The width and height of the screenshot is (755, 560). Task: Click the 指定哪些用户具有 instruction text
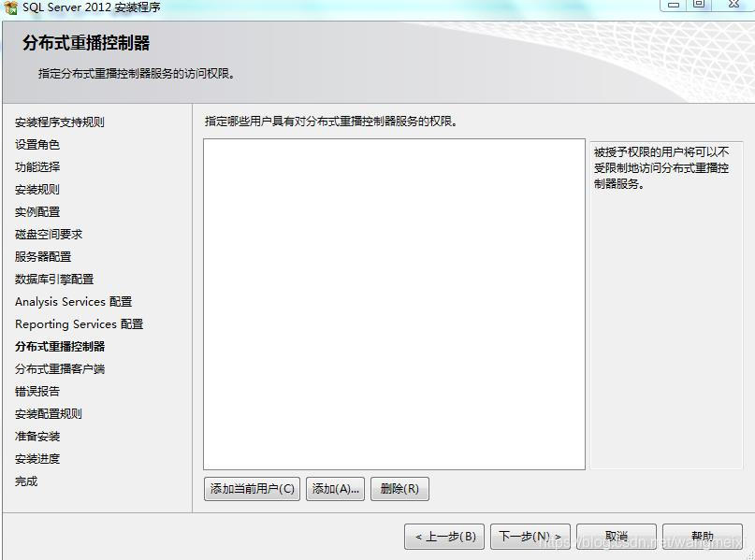click(x=331, y=122)
